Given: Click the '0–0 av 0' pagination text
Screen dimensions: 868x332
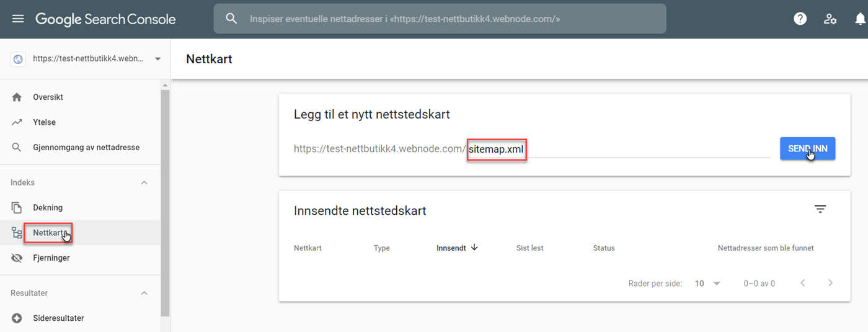Looking at the screenshot, I should [759, 284].
